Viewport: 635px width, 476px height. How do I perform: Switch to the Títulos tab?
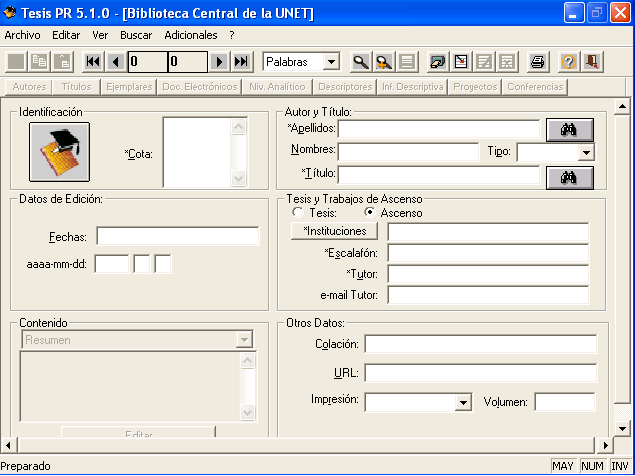[76, 87]
